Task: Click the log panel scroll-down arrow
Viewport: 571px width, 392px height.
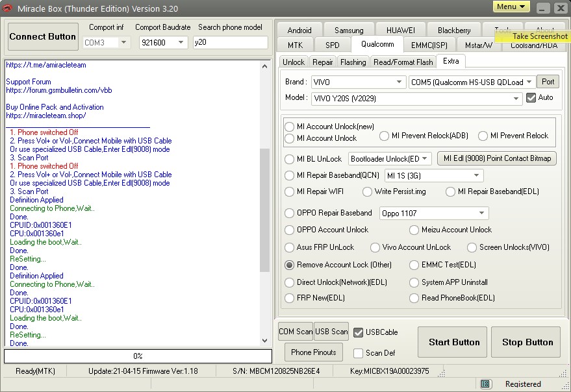Action: (x=265, y=341)
